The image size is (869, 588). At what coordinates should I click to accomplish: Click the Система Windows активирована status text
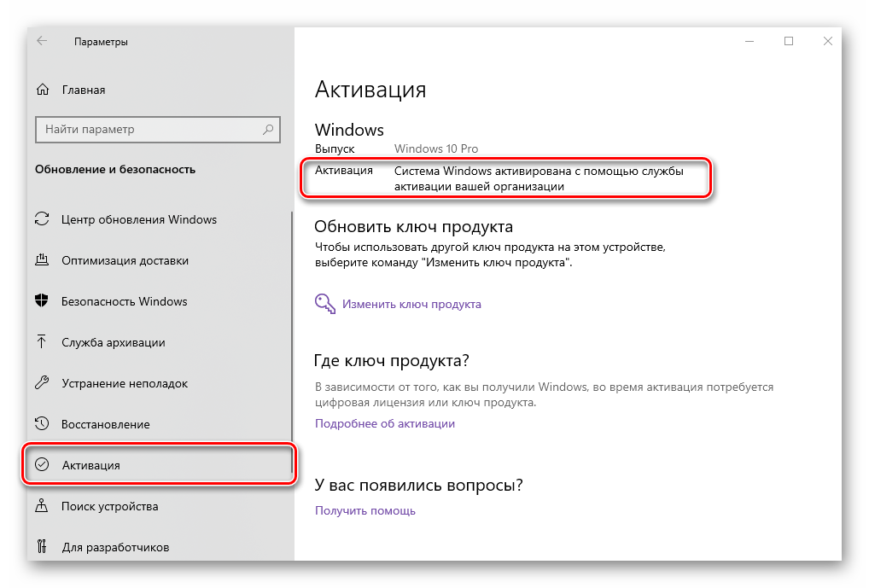click(x=539, y=178)
